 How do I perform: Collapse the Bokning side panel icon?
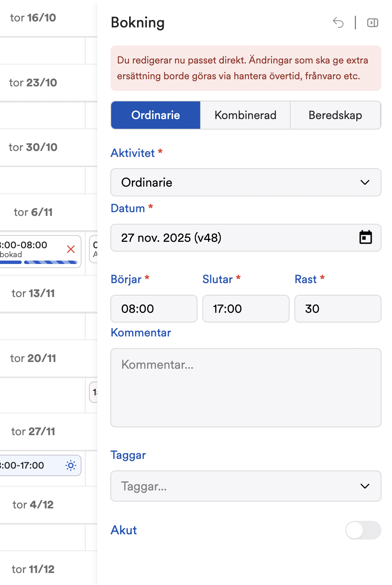[372, 23]
